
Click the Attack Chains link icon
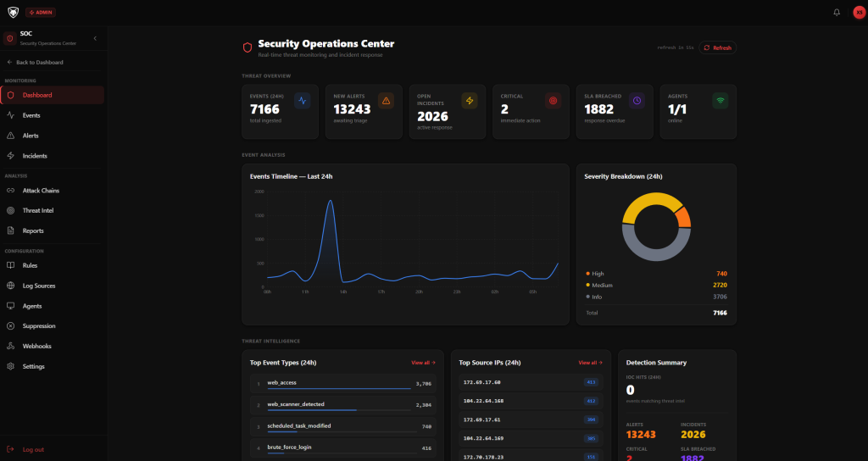[x=10, y=191]
